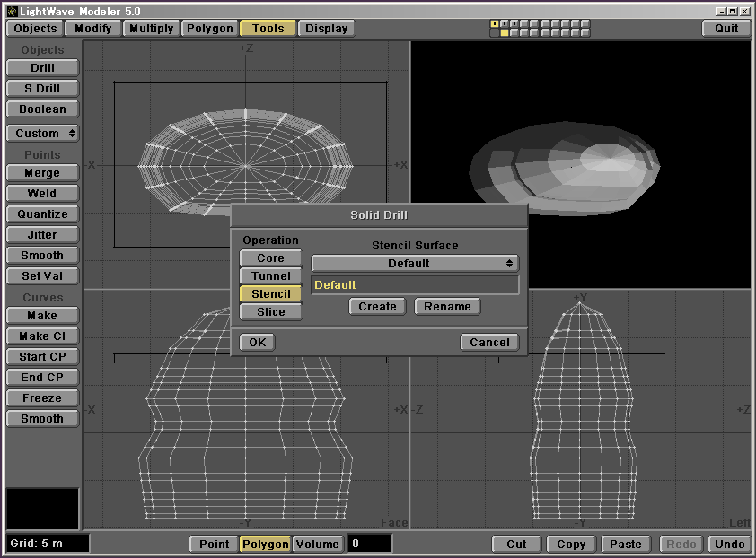
Task: Select the Slice operation
Action: tap(270, 312)
